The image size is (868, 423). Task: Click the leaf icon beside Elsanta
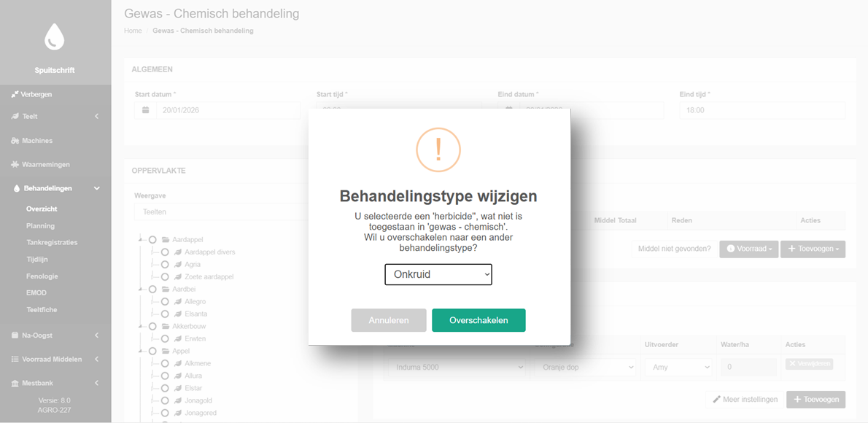[178, 314]
